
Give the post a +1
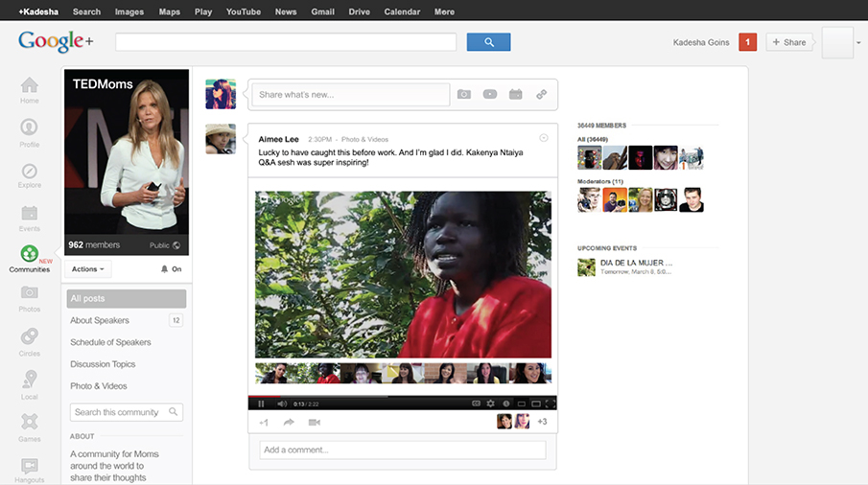point(264,423)
